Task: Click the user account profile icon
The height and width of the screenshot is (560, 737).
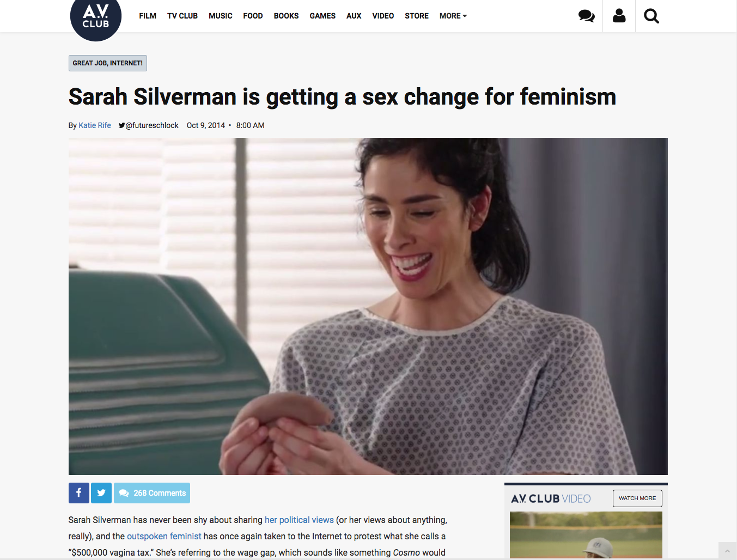Action: coord(619,16)
